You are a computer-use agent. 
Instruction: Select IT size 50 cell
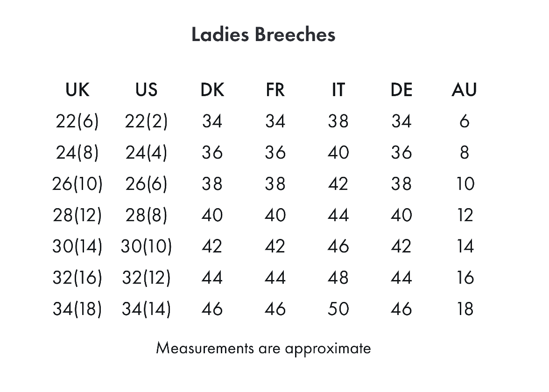pos(338,309)
